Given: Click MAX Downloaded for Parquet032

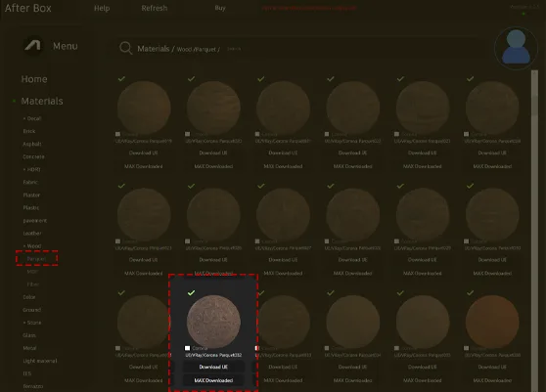Looking at the screenshot, I should point(213,380).
